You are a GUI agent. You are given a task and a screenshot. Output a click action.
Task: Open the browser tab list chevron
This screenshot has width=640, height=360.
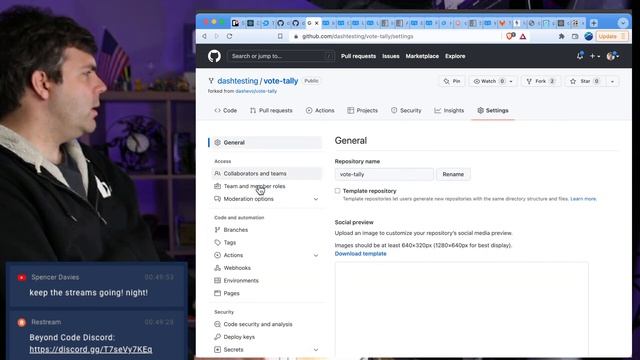point(623,23)
